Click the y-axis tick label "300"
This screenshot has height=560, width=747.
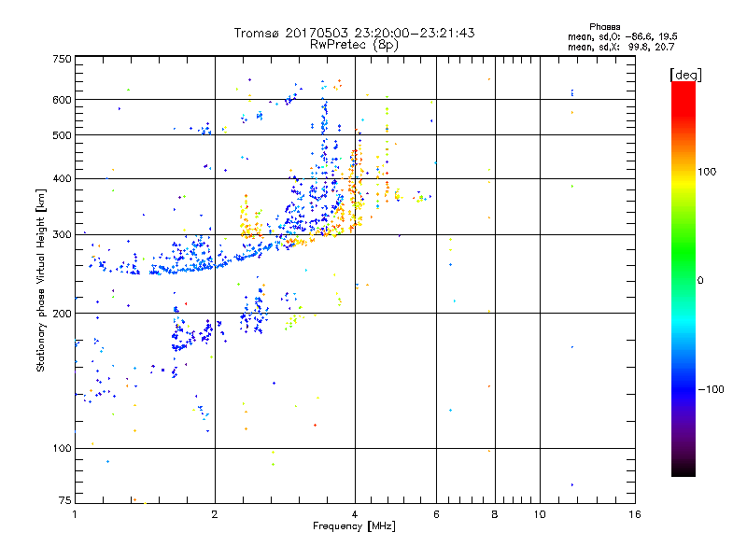62,234
